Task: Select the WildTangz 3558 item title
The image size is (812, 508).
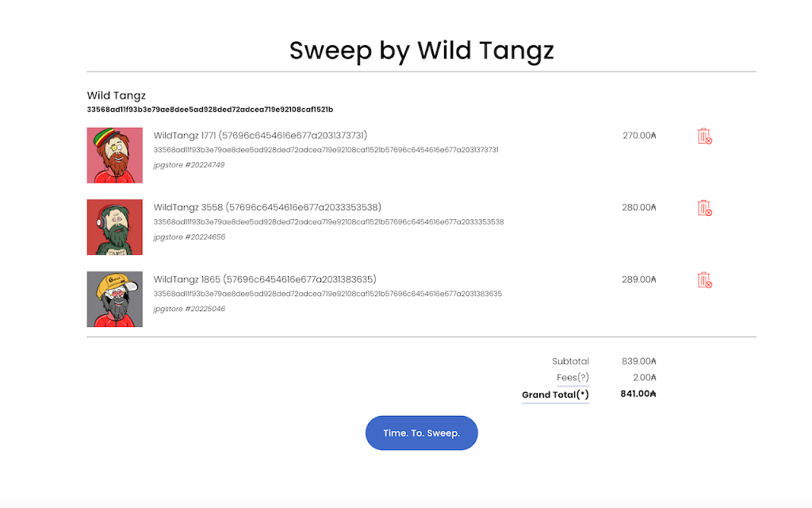Action: coord(267,207)
